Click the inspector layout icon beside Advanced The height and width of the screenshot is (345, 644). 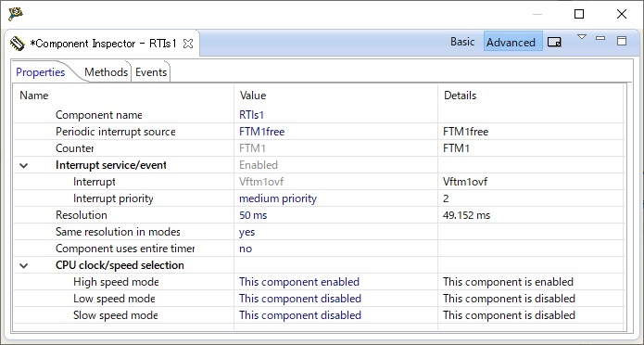click(x=554, y=42)
